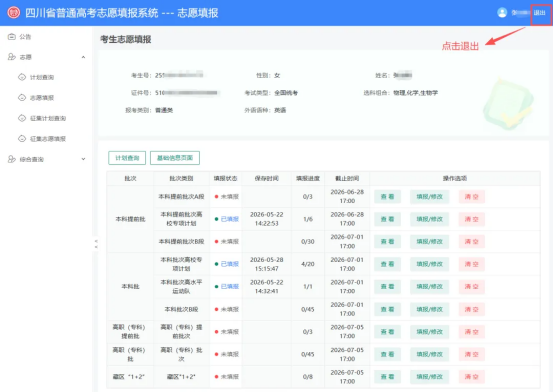Fill or modify 本科批次高水平运动队
Viewport: 553px width, 392px height.
[x=429, y=287]
